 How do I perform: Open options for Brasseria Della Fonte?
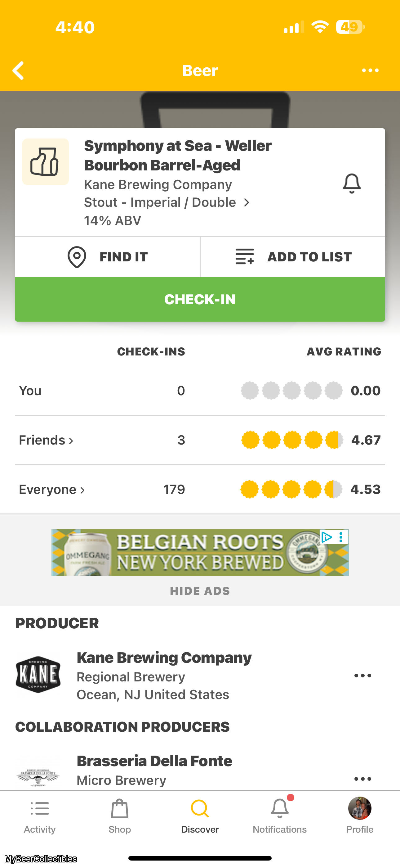click(362, 779)
